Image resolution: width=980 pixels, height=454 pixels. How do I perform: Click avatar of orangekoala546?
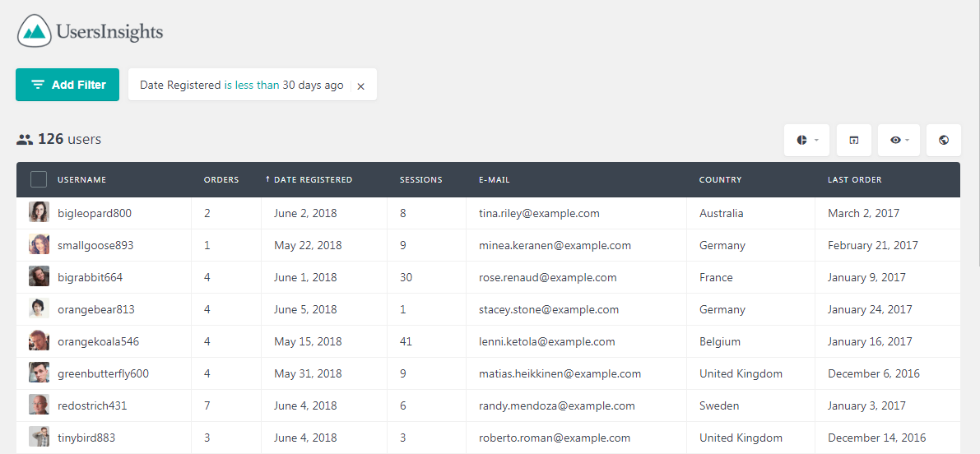[39, 340]
